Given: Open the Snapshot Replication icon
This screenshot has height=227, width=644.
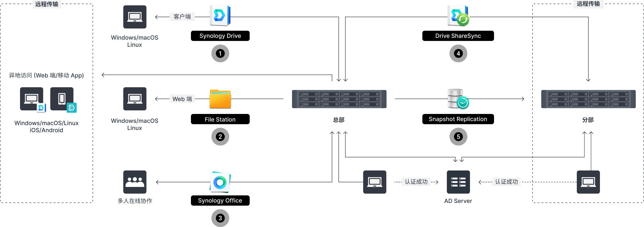Looking at the screenshot, I should (458, 99).
